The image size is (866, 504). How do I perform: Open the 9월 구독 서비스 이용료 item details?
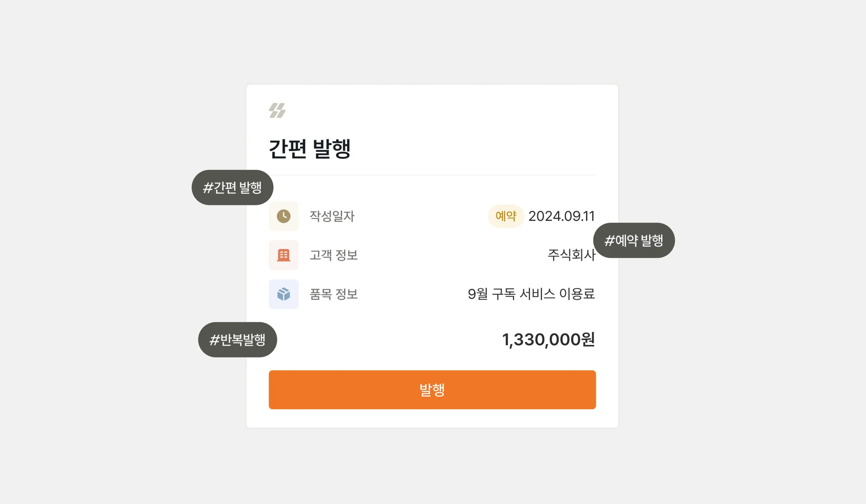(x=532, y=294)
